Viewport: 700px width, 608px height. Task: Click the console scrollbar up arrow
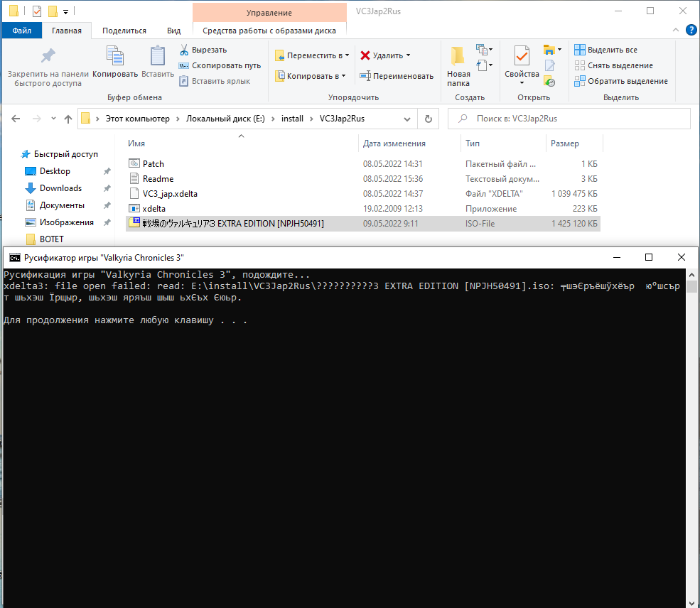tap(691, 275)
